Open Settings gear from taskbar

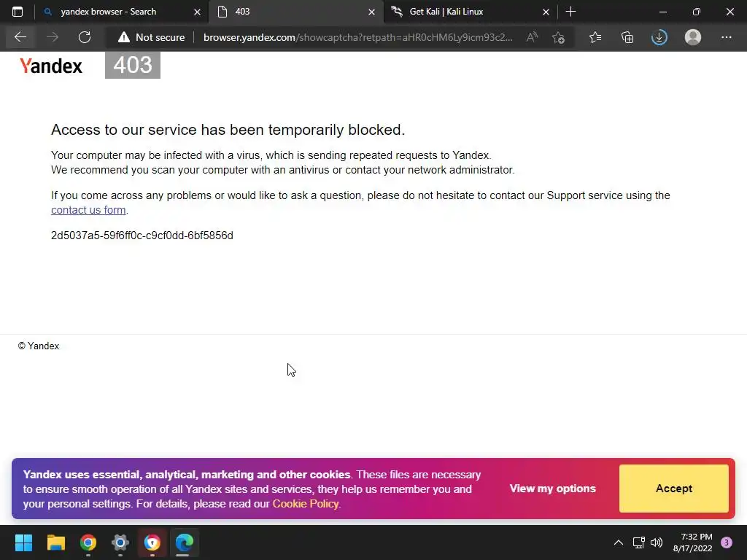120,542
